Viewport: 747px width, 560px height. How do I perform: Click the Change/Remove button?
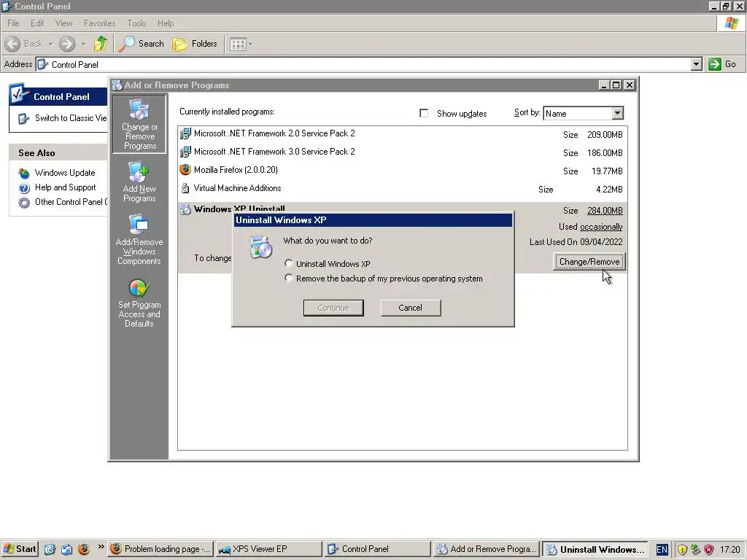coord(589,262)
